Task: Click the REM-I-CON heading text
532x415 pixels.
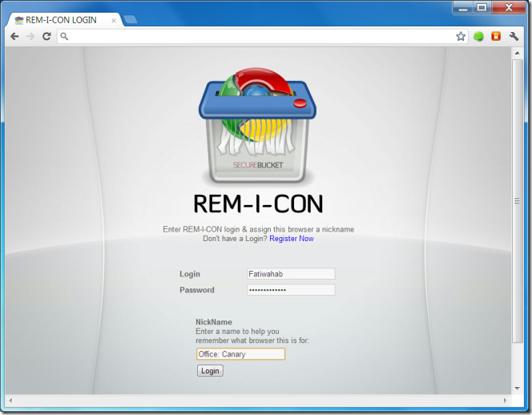Action: click(x=258, y=204)
